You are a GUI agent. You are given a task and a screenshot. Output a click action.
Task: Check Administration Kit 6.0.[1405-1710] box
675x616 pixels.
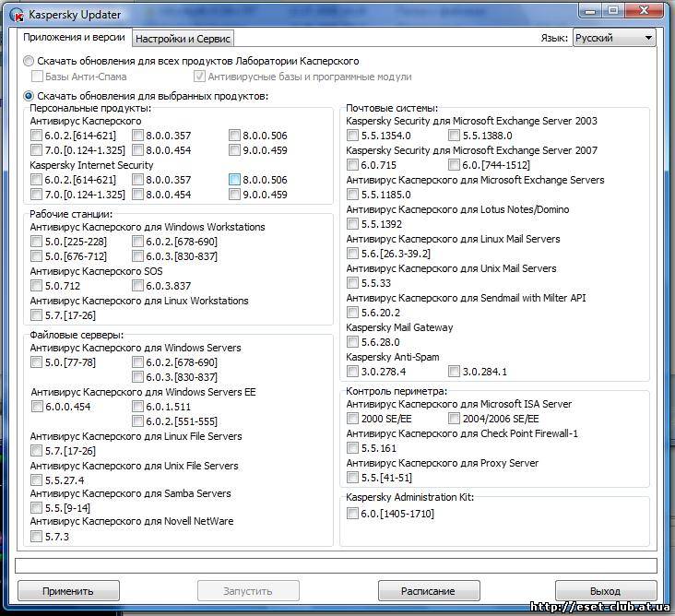[352, 513]
